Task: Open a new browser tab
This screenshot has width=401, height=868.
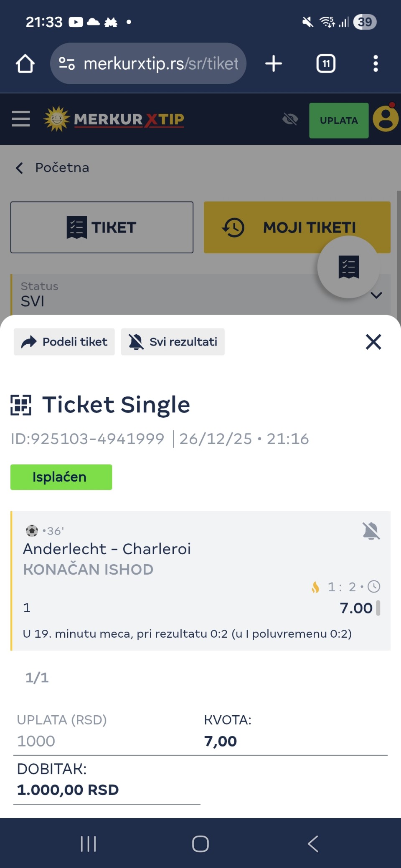Action: (x=274, y=64)
